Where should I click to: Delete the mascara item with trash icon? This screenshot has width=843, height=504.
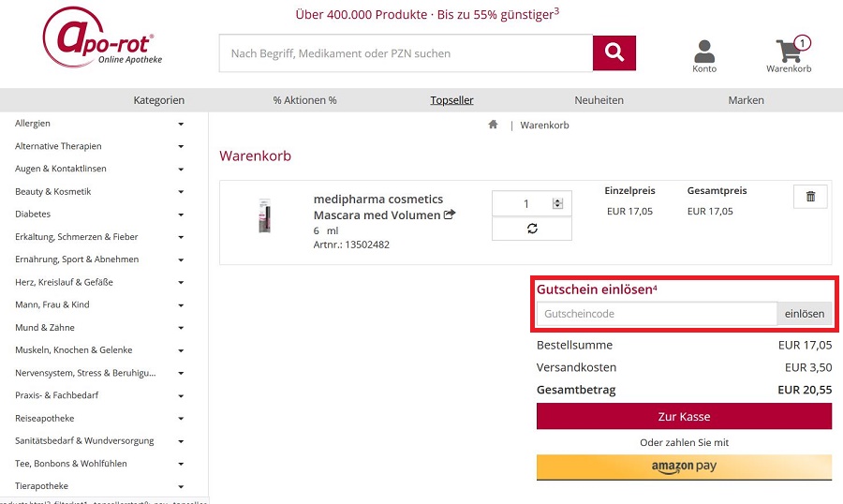tap(810, 197)
